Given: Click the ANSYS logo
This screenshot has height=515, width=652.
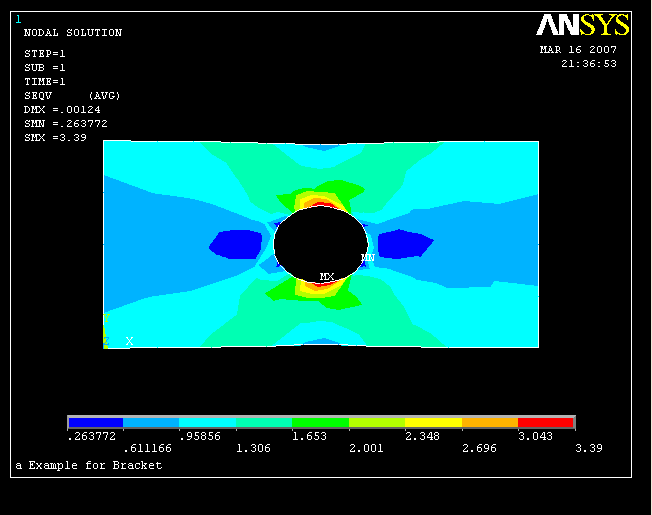Looking at the screenshot, I should coord(582,25).
